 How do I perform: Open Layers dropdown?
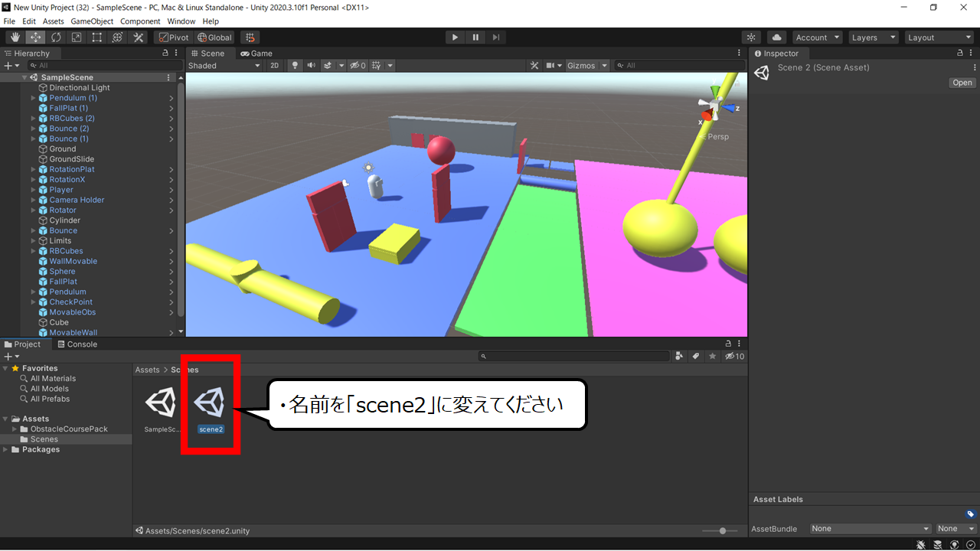tap(873, 37)
